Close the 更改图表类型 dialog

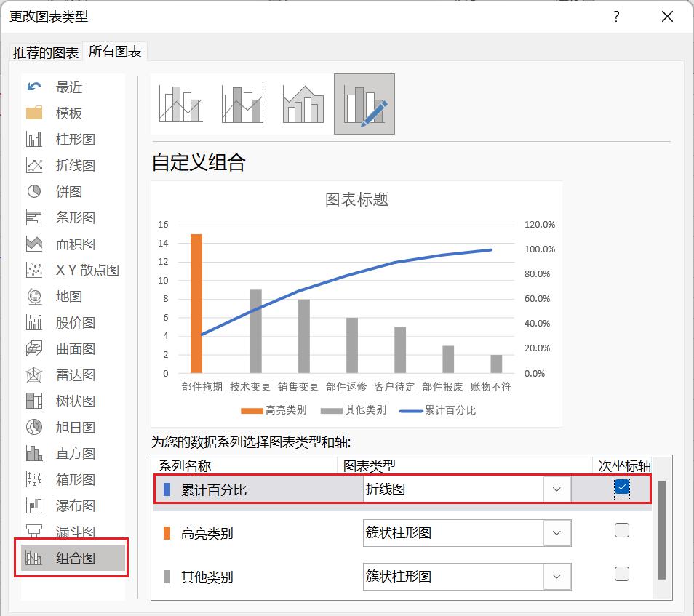(x=667, y=17)
